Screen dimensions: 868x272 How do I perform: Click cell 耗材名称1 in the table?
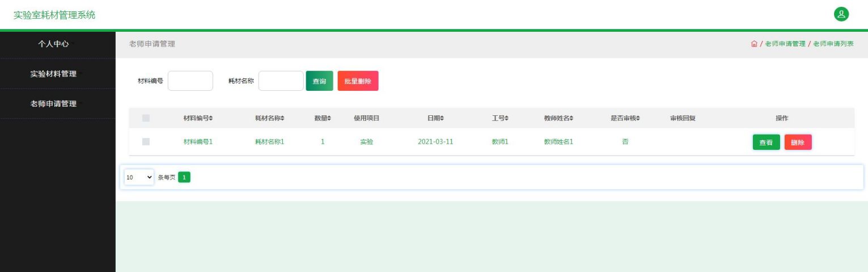(269, 142)
